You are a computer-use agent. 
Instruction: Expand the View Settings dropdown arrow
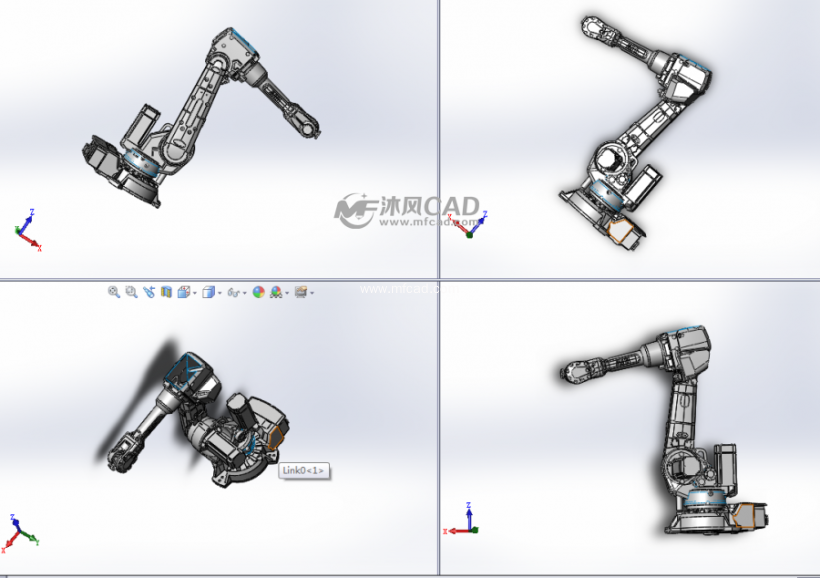312,291
